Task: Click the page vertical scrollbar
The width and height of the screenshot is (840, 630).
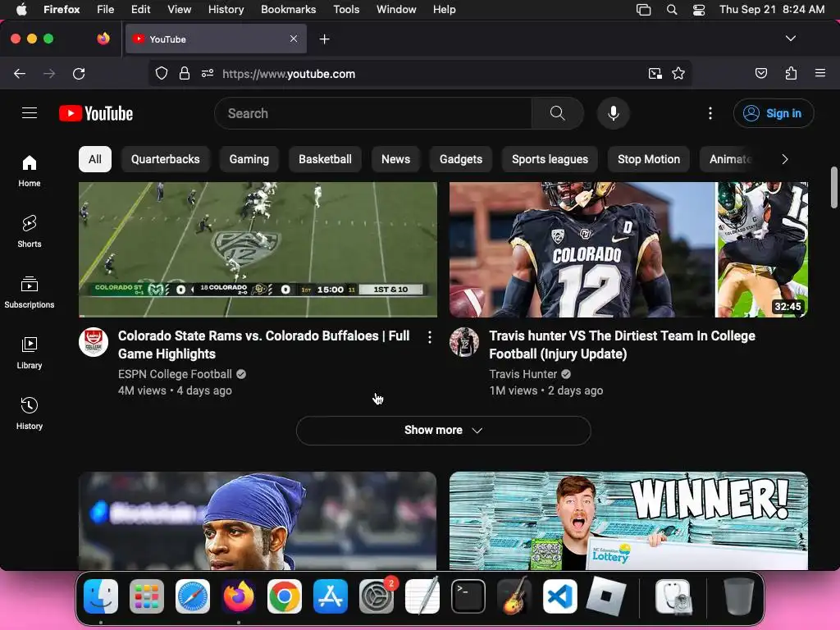Action: click(833, 188)
